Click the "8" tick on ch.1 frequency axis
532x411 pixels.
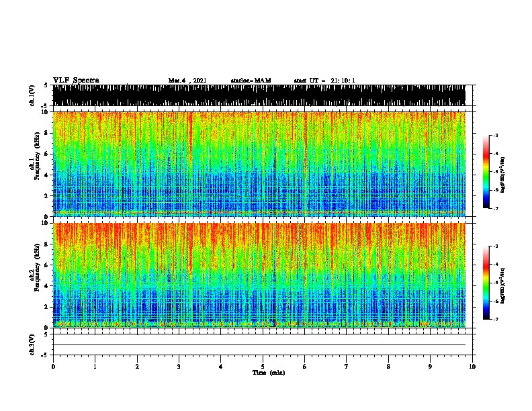tap(46, 133)
